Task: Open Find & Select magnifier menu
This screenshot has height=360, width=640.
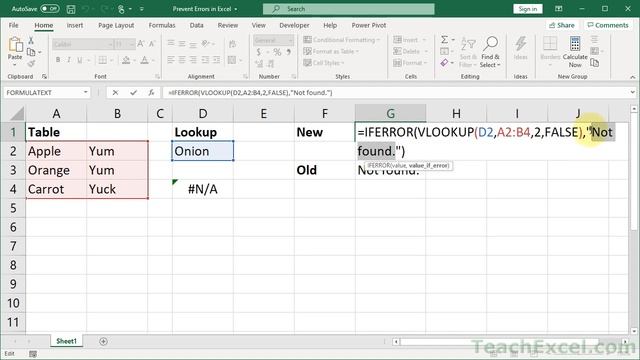Action: pyautogui.click(x=490, y=52)
